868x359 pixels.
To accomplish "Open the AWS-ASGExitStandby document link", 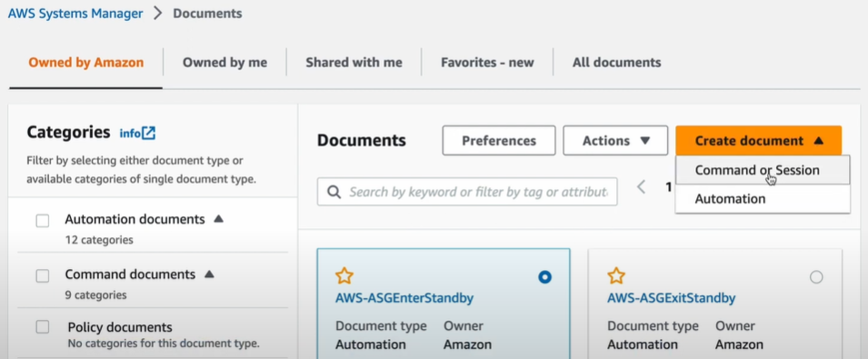I will pyautogui.click(x=671, y=298).
